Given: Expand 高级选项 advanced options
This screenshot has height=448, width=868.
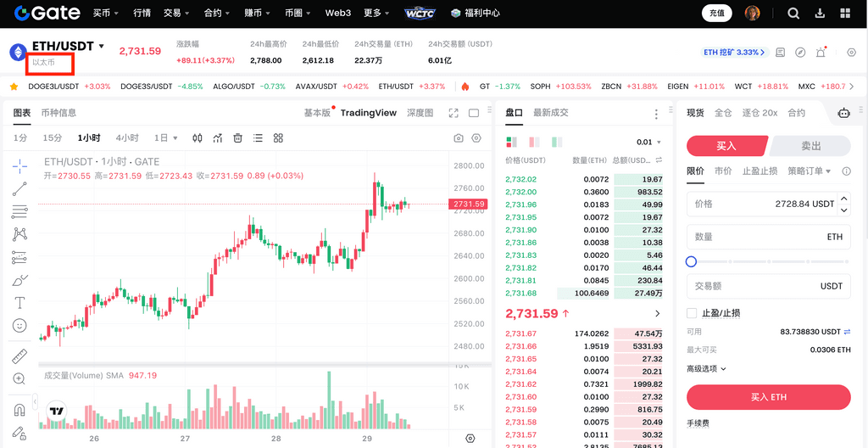Looking at the screenshot, I should (706, 368).
